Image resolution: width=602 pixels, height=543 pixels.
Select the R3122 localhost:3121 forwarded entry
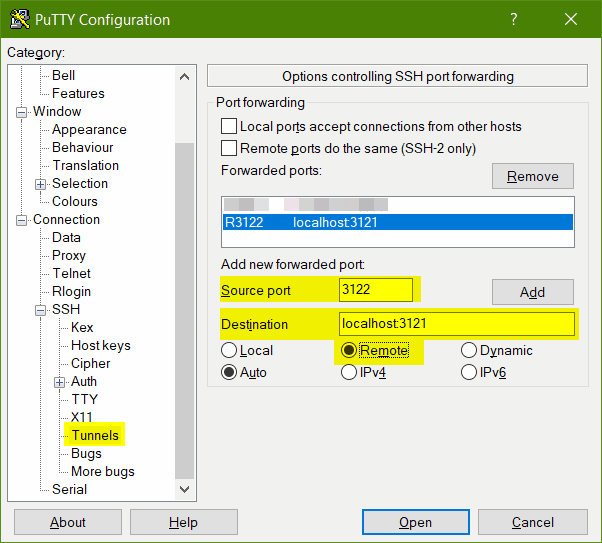coord(397,222)
